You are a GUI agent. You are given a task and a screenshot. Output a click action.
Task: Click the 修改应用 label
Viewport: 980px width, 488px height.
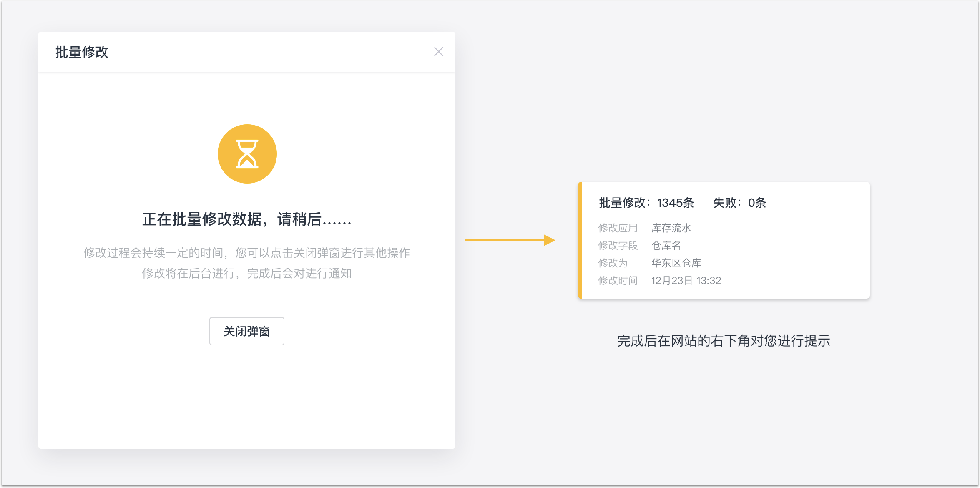pos(618,228)
